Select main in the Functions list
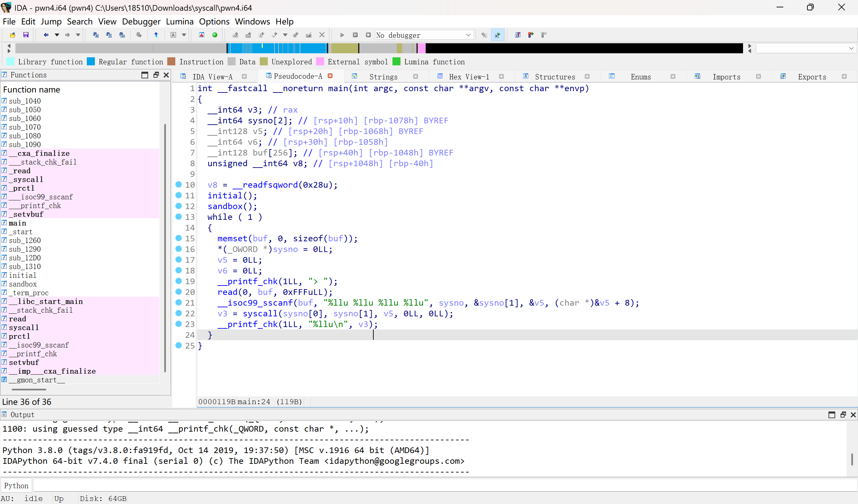Screen dimensions: 858x504 click(17, 223)
